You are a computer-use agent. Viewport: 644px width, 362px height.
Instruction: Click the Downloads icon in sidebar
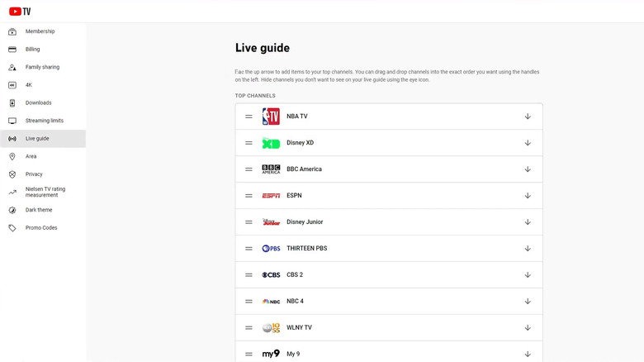click(12, 102)
